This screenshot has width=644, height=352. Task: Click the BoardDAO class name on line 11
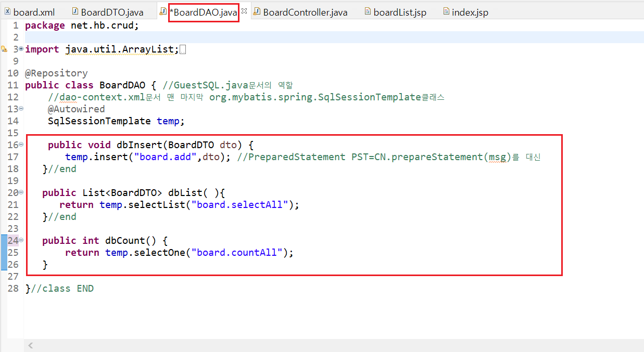(122, 85)
